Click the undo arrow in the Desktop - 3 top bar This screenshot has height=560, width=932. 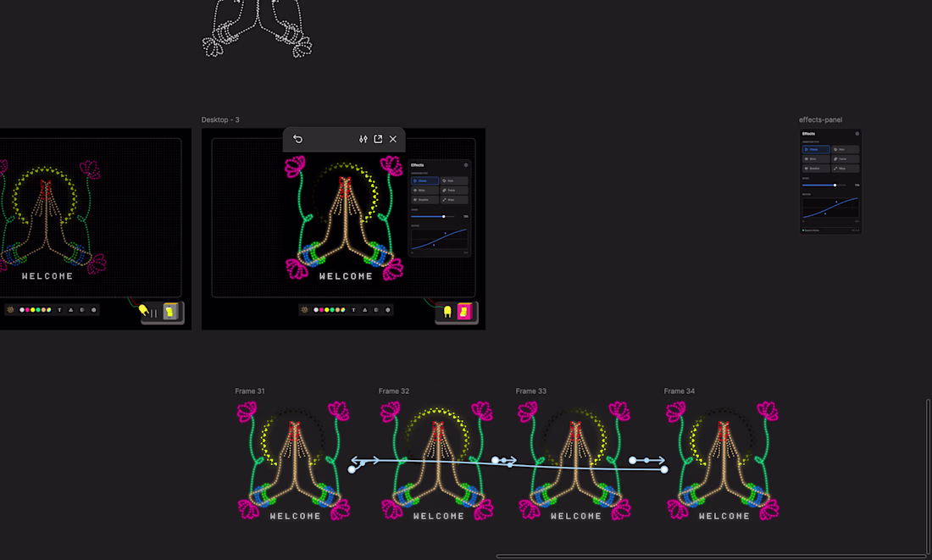pos(297,139)
